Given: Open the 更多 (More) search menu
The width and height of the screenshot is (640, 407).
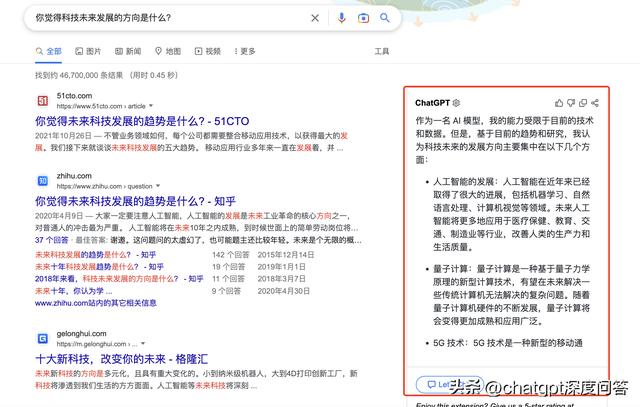Looking at the screenshot, I should [243, 51].
